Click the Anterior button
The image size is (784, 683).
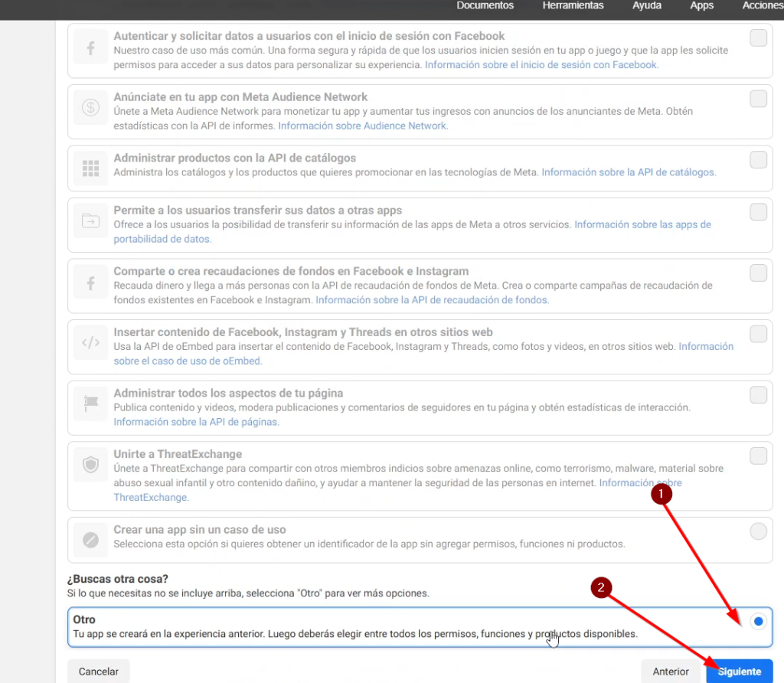click(671, 672)
